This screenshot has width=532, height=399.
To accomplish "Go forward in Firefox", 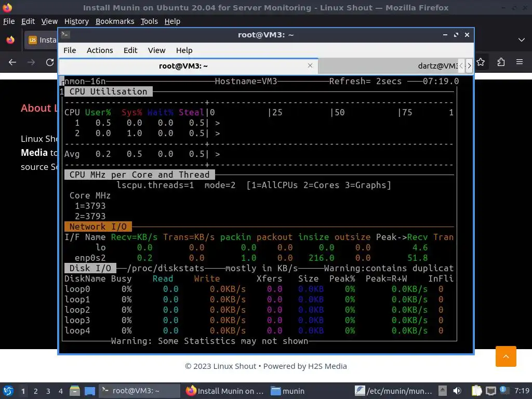I will click(31, 62).
